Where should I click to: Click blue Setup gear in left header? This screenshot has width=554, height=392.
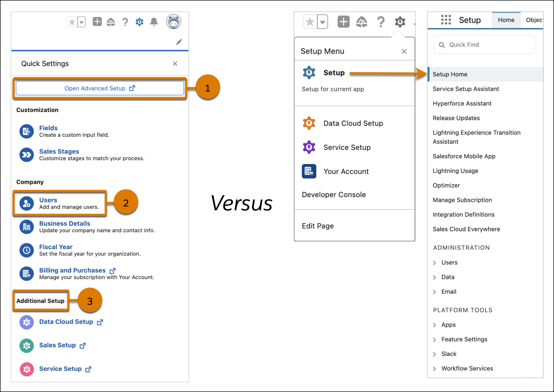(140, 22)
